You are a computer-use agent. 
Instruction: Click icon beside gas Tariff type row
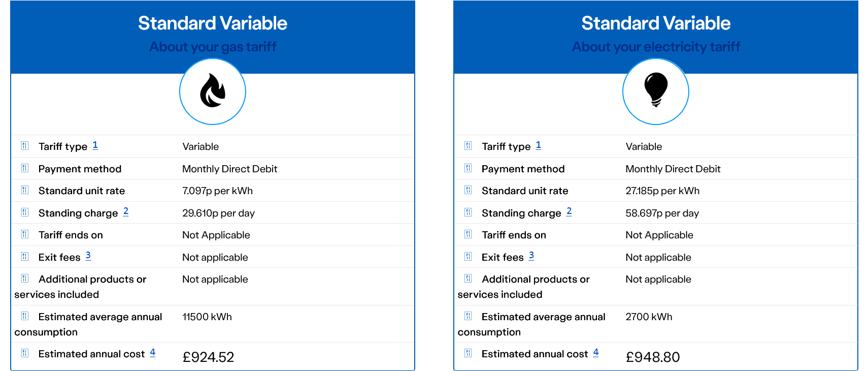25,146
